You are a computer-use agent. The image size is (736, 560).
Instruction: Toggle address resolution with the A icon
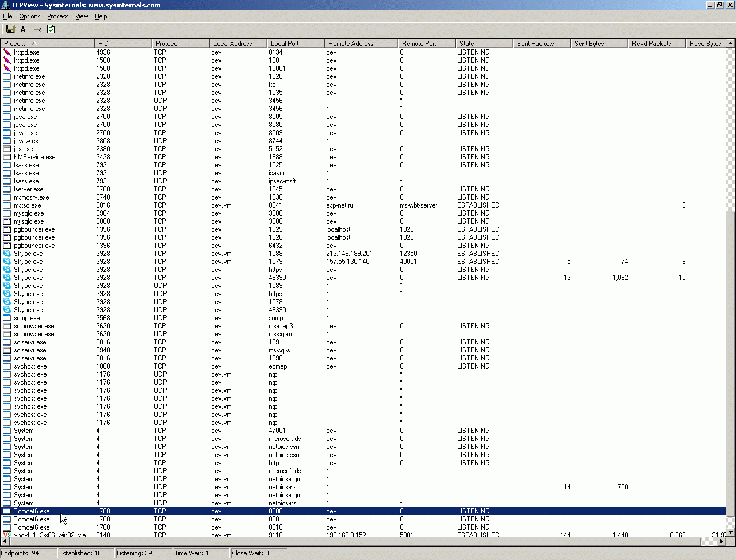pos(23,29)
